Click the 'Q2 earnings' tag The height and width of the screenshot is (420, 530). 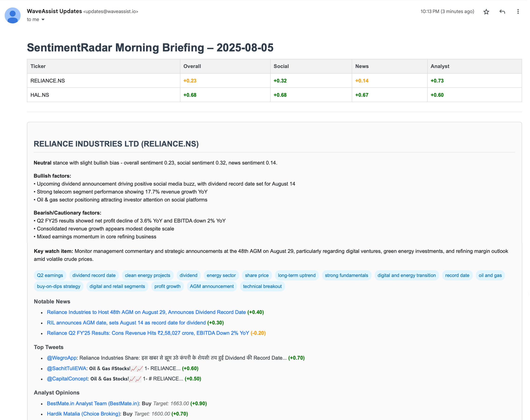coord(50,275)
